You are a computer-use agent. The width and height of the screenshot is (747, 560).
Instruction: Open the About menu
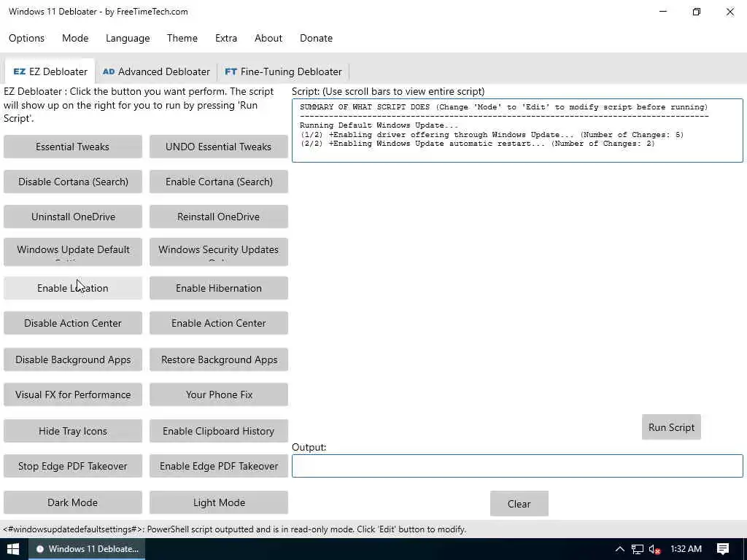pos(268,38)
